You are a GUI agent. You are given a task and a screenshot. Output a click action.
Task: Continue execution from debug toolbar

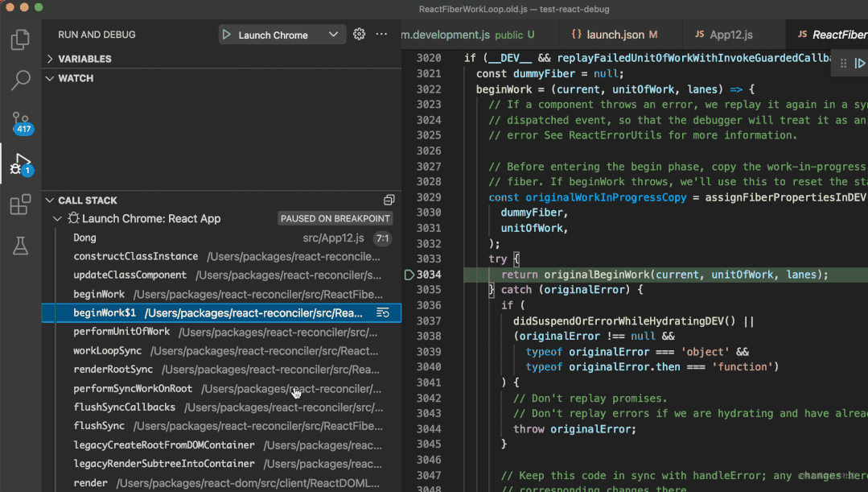[x=860, y=63]
